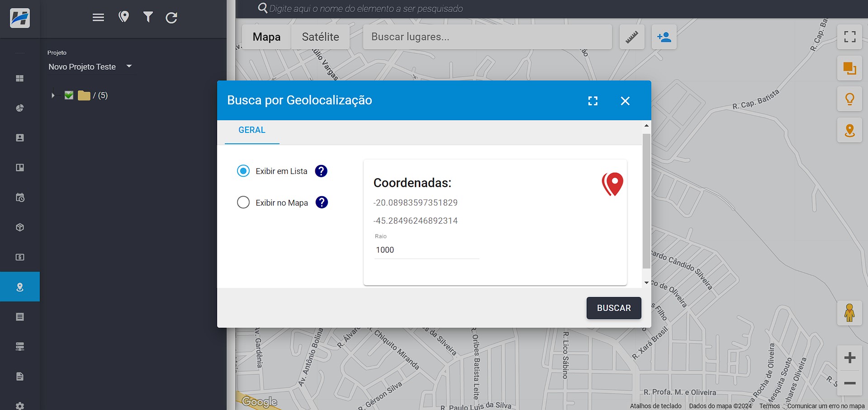The height and width of the screenshot is (410, 868).
Task: Click the Street View pegman icon
Action: point(849,313)
